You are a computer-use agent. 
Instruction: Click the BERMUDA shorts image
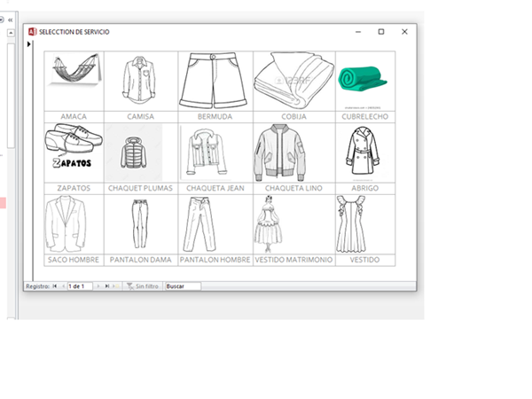tap(215, 80)
